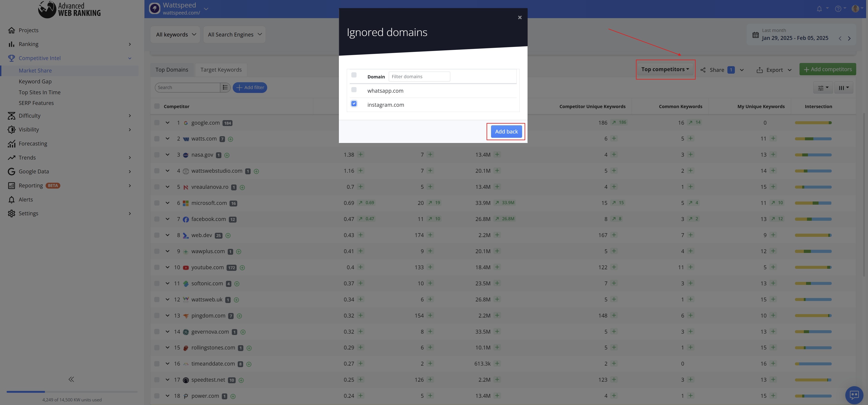Open the Top competitors dropdown
The width and height of the screenshot is (868, 405).
665,69
